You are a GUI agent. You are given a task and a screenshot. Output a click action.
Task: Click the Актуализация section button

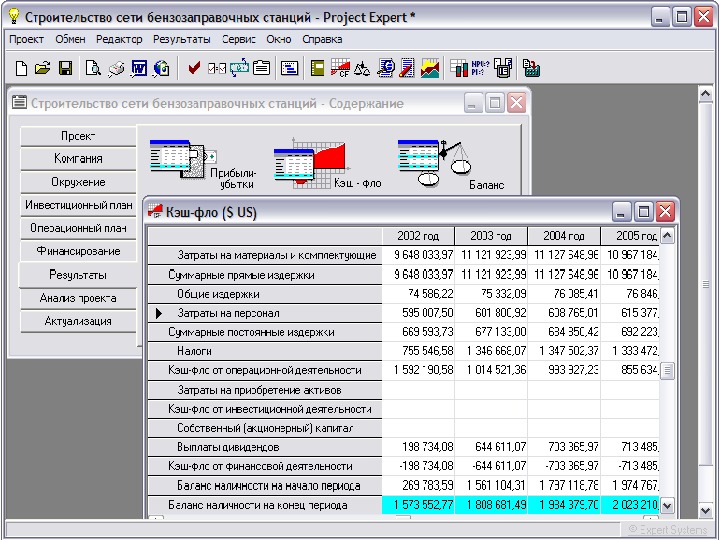78,321
